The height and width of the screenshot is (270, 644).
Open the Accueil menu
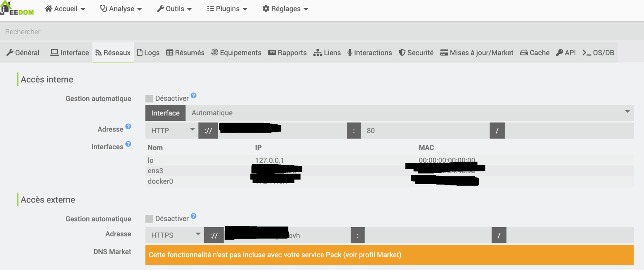click(x=65, y=9)
